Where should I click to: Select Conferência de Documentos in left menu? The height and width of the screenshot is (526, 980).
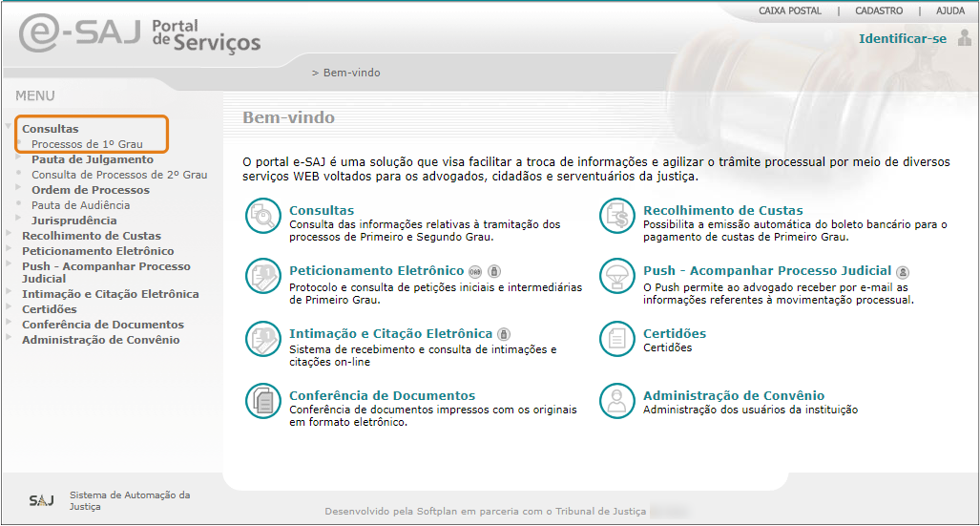(103, 325)
